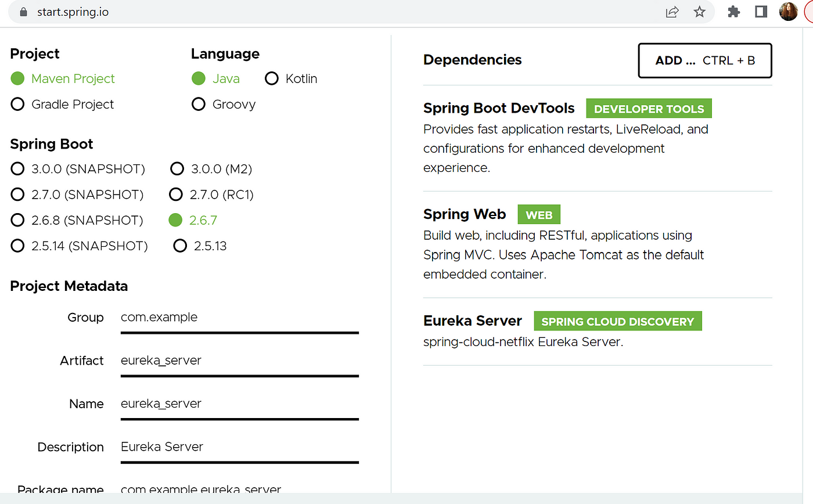Click the DEVELOPER TOOLS tag
This screenshot has height=504, width=813.
pyautogui.click(x=649, y=109)
